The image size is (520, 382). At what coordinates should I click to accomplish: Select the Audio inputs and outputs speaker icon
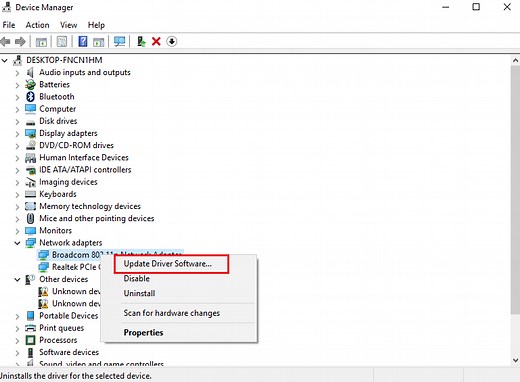[30, 72]
